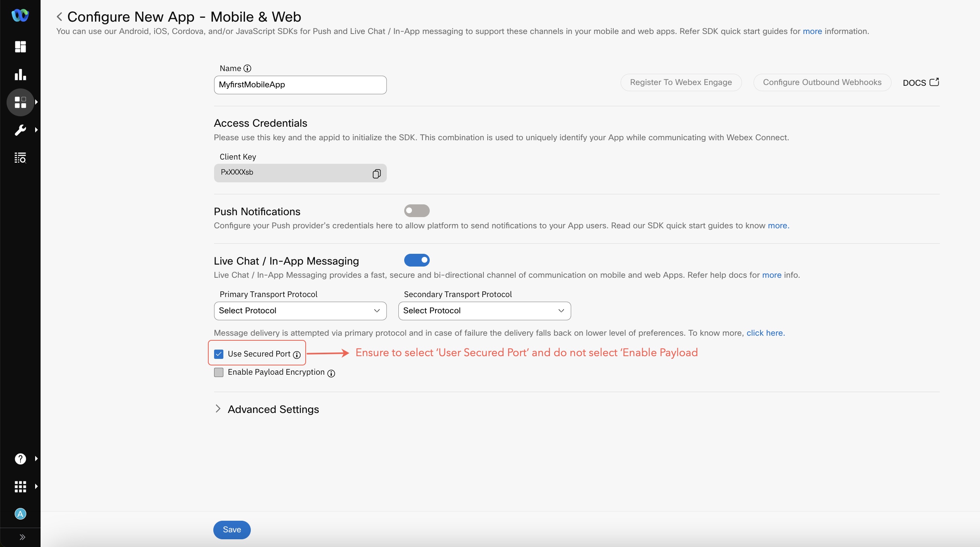Viewport: 980px width, 547px height.
Task: Toggle the Push Notifications switch on
Action: [x=416, y=210]
